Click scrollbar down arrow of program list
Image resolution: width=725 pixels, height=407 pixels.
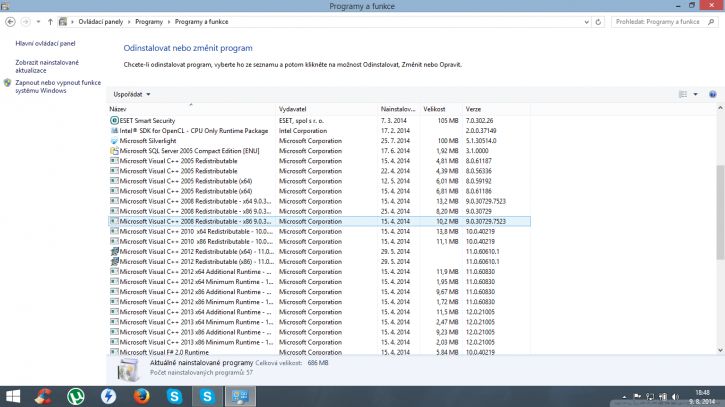pyautogui.click(x=720, y=351)
